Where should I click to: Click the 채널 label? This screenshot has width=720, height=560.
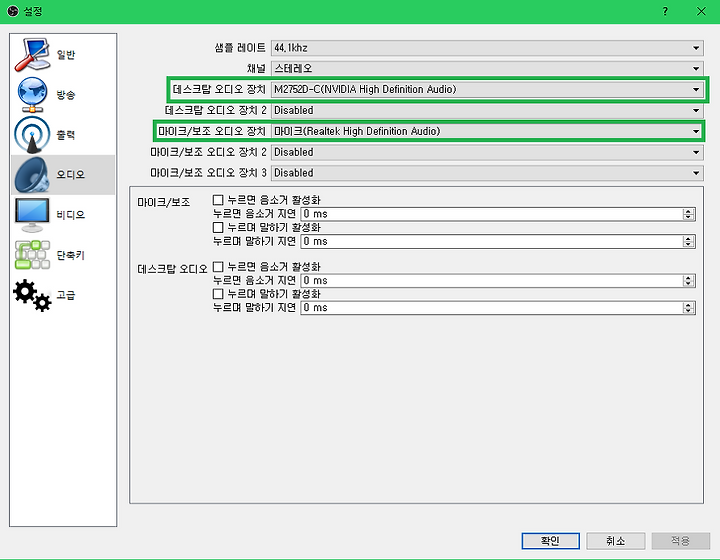[x=256, y=69]
